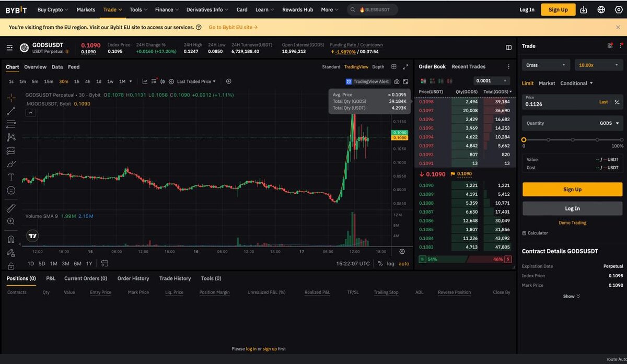The width and height of the screenshot is (627, 364).
Task: Toggle percent scale on chart
Action: tap(380, 264)
